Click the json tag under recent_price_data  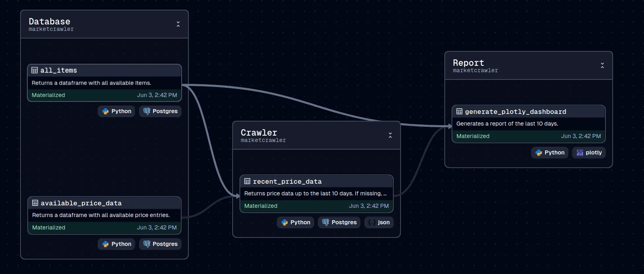pyautogui.click(x=379, y=222)
